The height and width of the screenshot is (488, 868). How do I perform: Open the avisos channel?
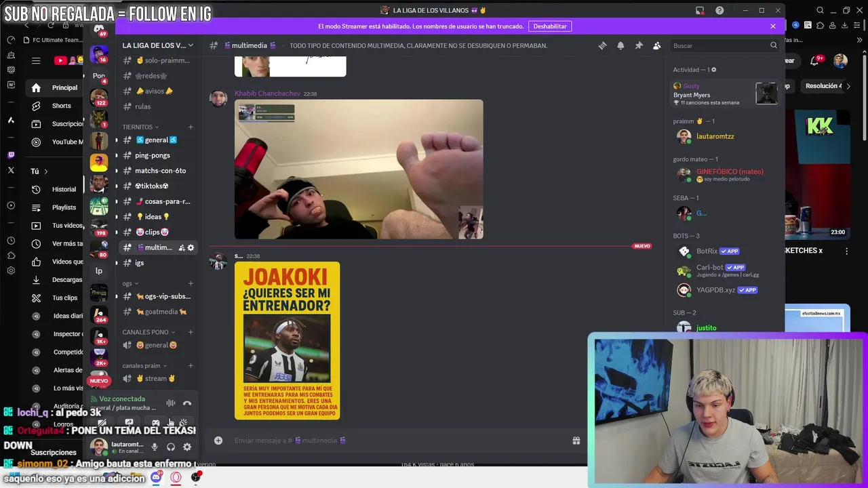point(158,91)
